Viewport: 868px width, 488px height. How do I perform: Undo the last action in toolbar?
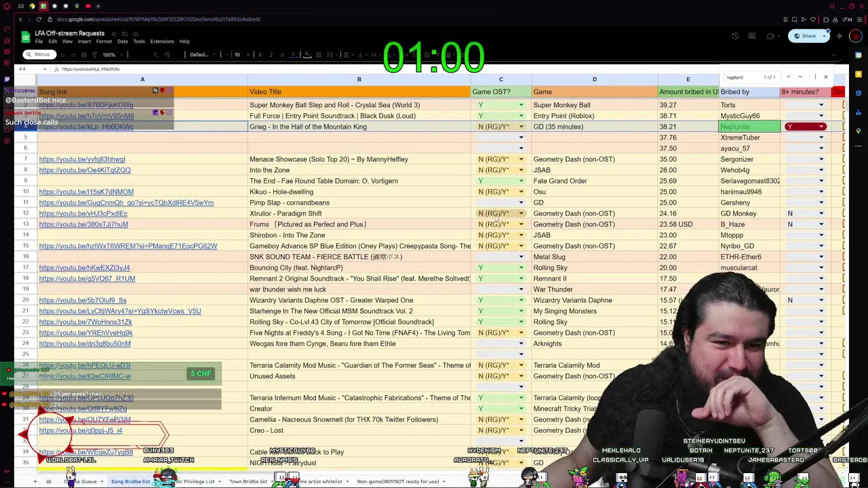[x=62, y=55]
